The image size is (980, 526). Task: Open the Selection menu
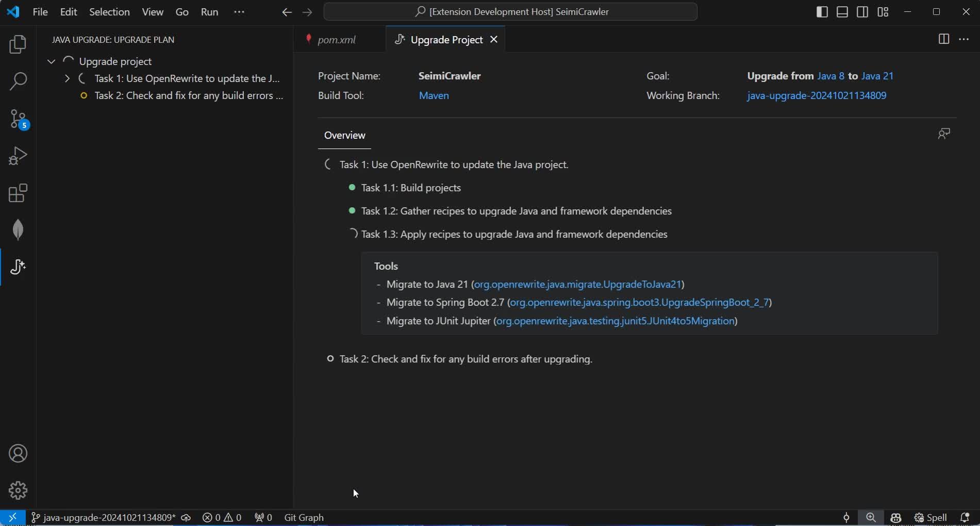point(109,12)
